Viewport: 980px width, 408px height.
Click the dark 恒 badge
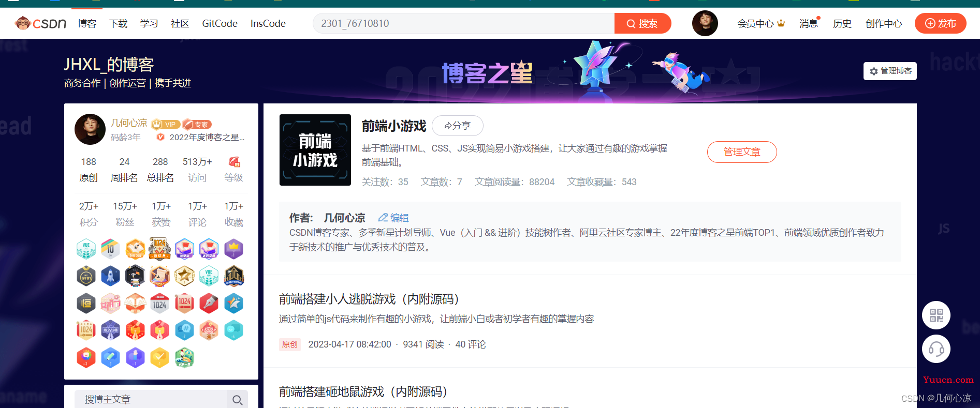[x=86, y=303]
